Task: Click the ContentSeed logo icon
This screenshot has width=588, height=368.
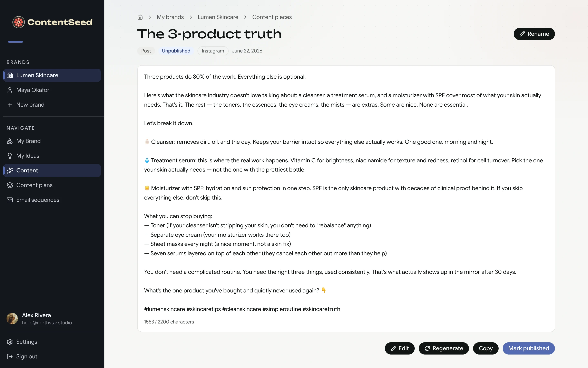Action: pos(19,22)
